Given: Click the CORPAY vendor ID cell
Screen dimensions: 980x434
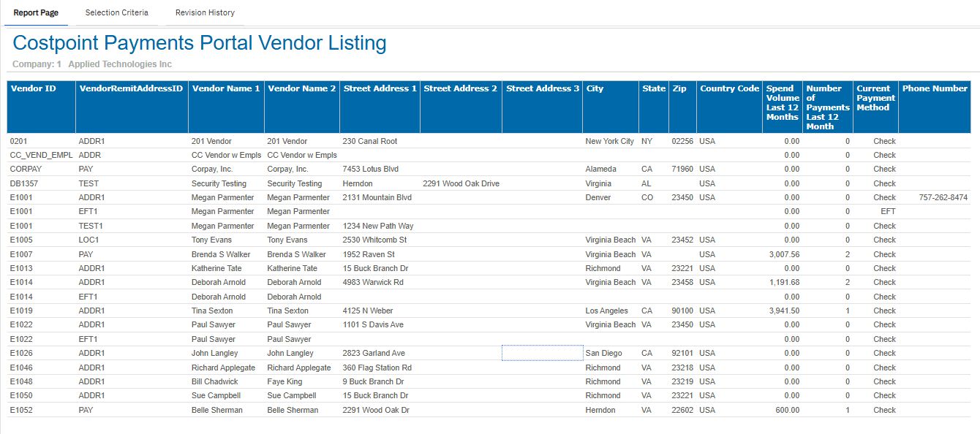Looking at the screenshot, I should 26,169.
